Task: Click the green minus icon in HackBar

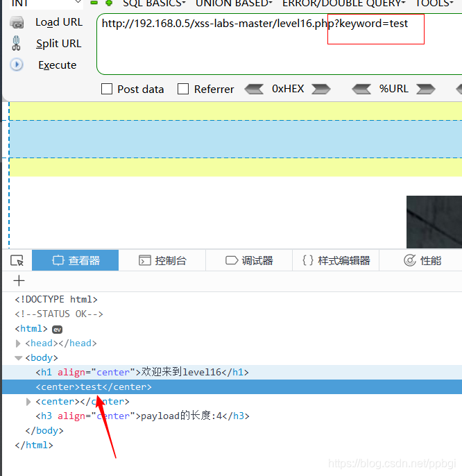Action: pos(94,3)
